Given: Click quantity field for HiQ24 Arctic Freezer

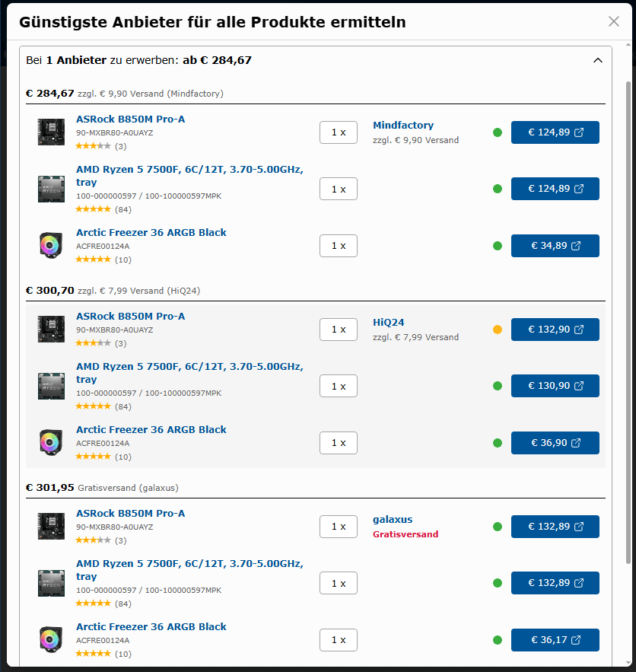Looking at the screenshot, I should (339, 443).
